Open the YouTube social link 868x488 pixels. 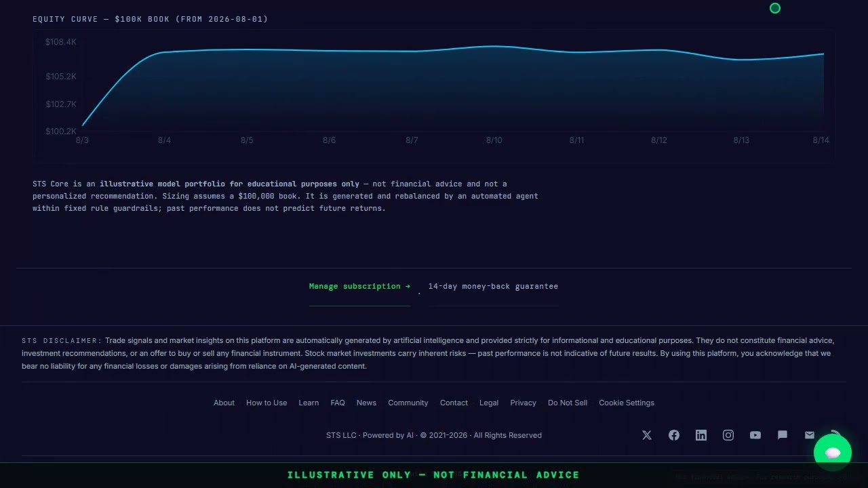(x=755, y=435)
